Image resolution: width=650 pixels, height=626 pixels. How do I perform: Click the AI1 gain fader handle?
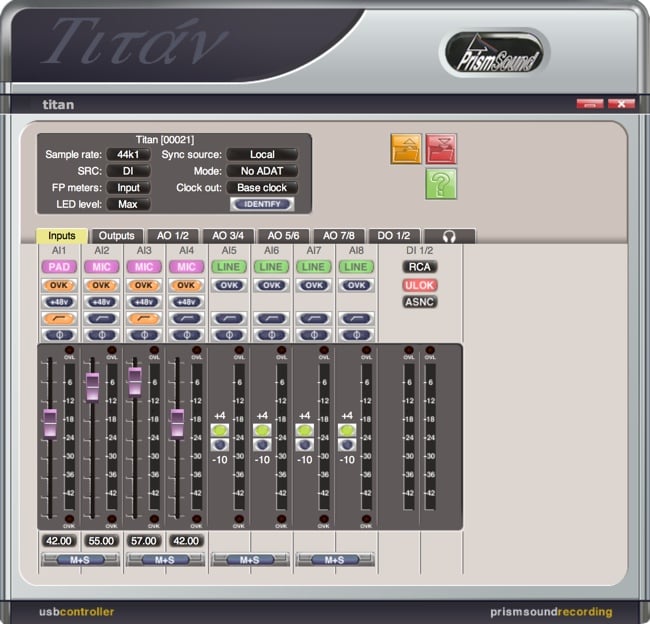[50, 423]
